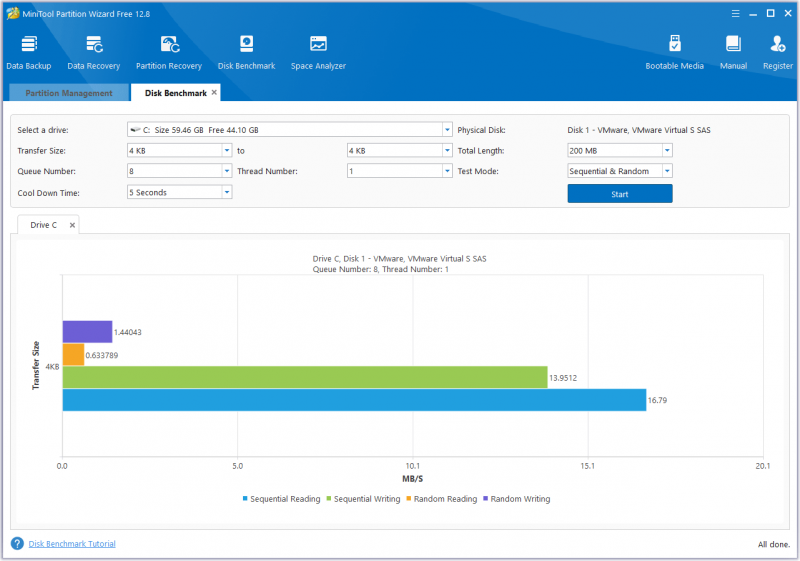Viewport: 800px width, 561px height.
Task: Click the Register icon
Action: coord(778,53)
